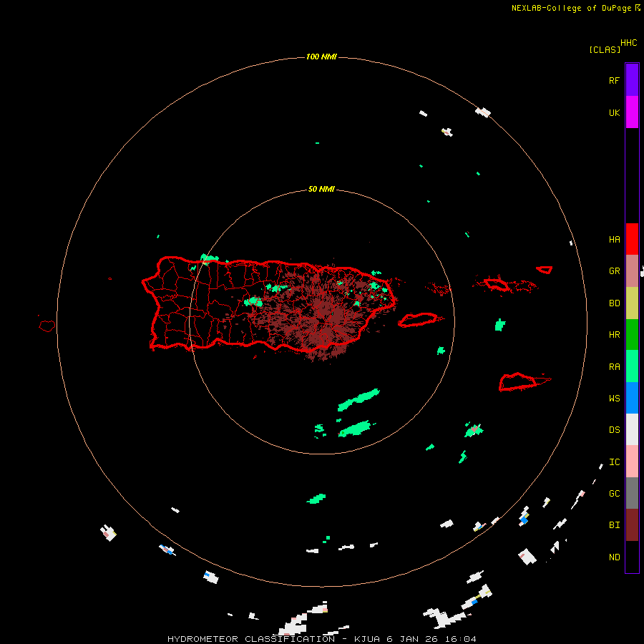644x644 pixels.
Task: Click the HR dark green swatch
Action: pyautogui.click(x=632, y=334)
